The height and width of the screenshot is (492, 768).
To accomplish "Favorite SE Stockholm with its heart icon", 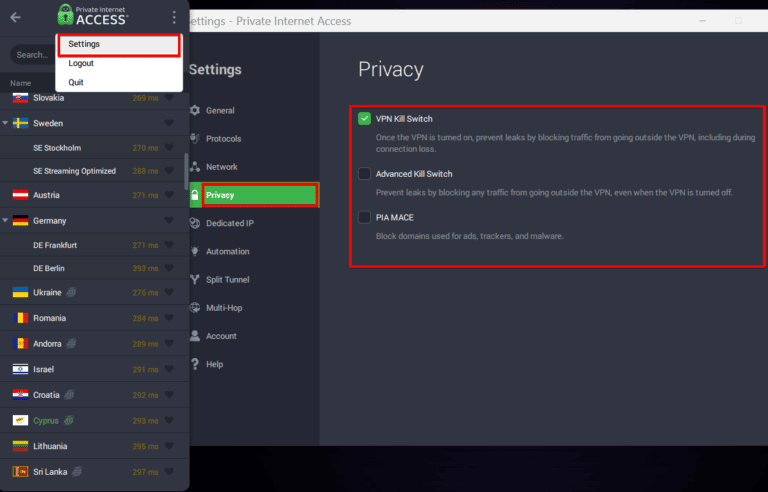I will coord(169,148).
